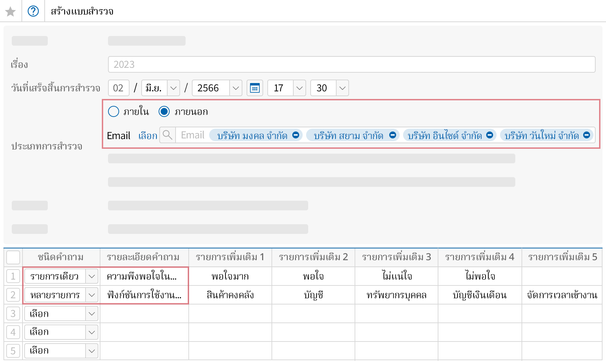Click the เรื่อง subject input field
The height and width of the screenshot is (364, 606).
click(x=351, y=65)
